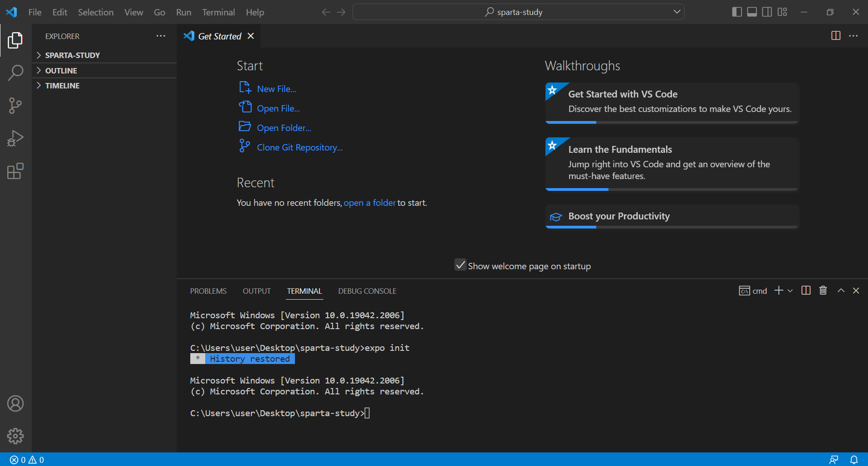Select the Get Started editor tab
868x466 pixels.
(219, 36)
